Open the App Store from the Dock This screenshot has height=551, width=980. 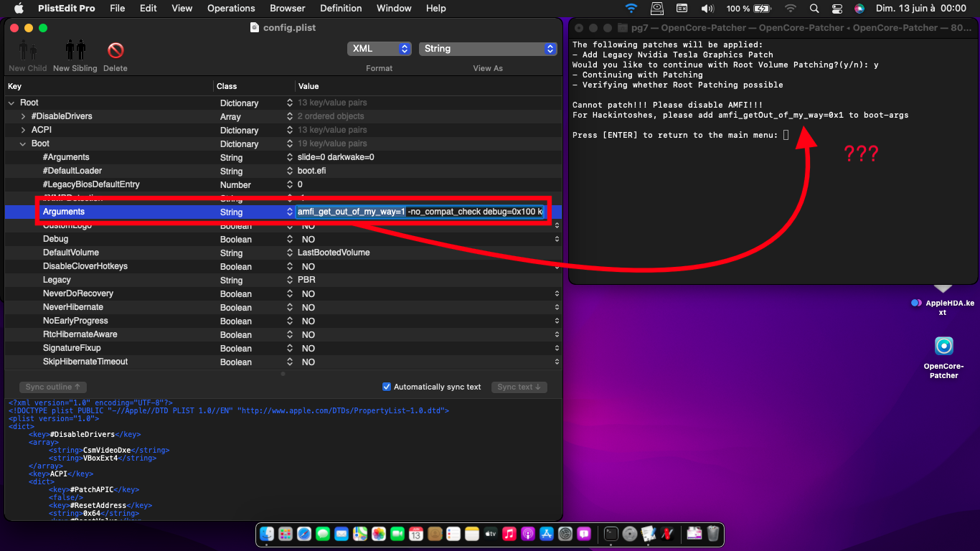tap(547, 534)
